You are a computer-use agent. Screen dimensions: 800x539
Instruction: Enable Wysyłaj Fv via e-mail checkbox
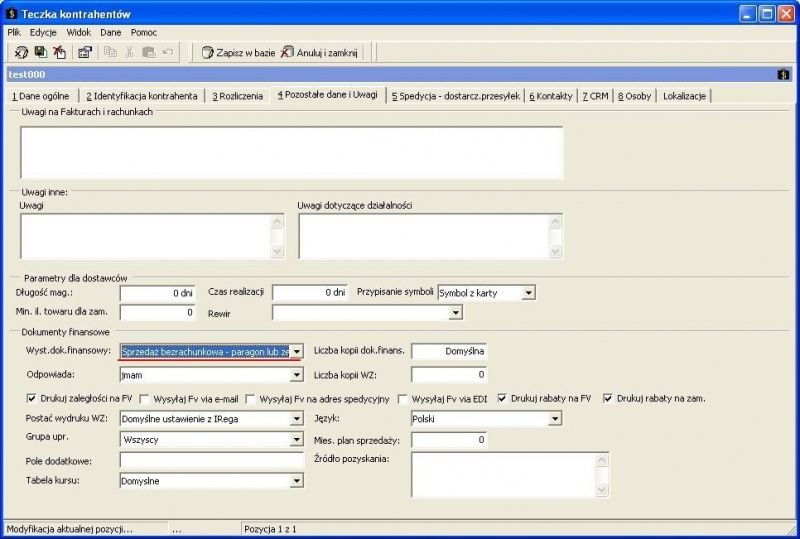tap(144, 399)
